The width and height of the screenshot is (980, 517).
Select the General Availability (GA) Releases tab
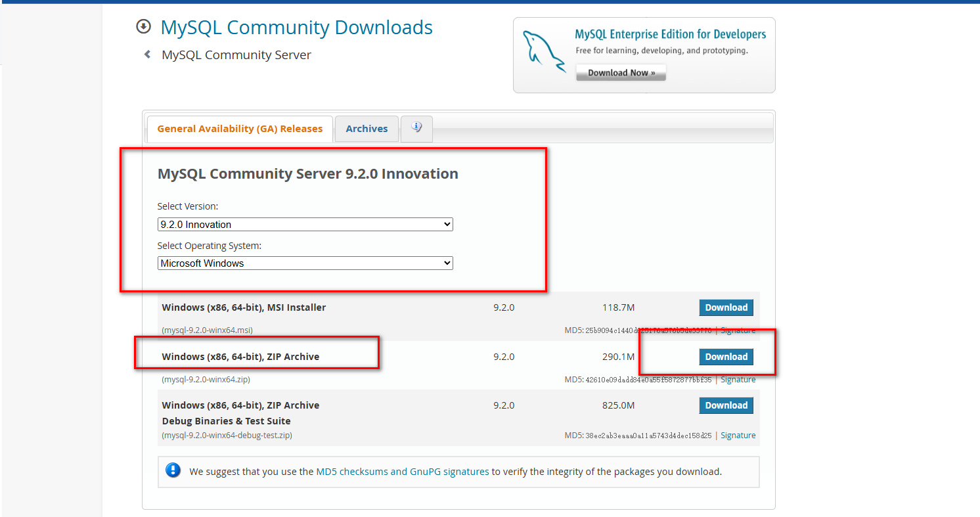pyautogui.click(x=240, y=129)
